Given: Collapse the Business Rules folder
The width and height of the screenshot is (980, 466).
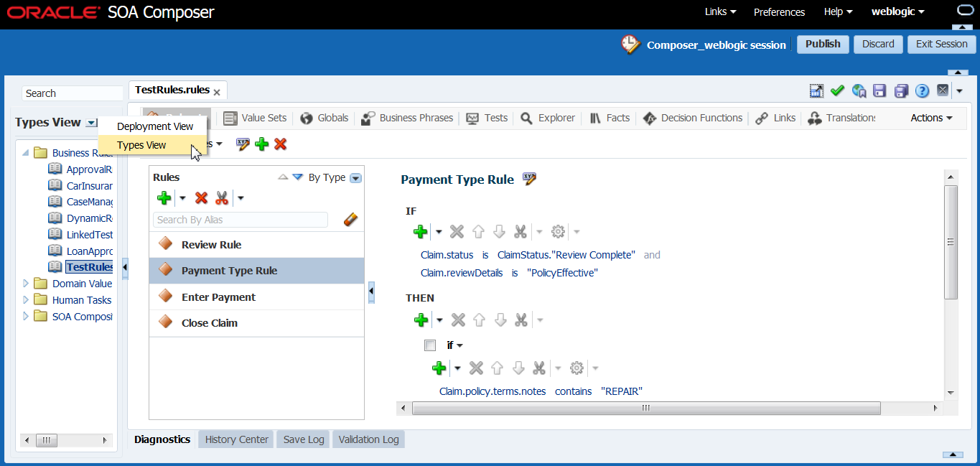Looking at the screenshot, I should [x=27, y=152].
